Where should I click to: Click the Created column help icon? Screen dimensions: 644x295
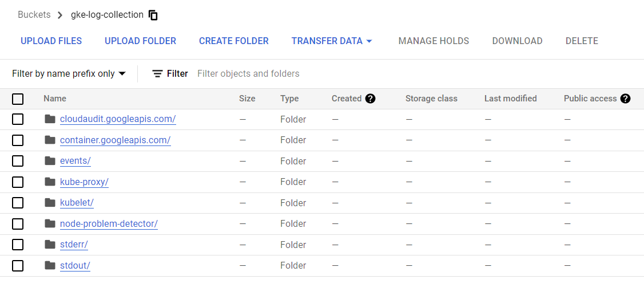370,99
